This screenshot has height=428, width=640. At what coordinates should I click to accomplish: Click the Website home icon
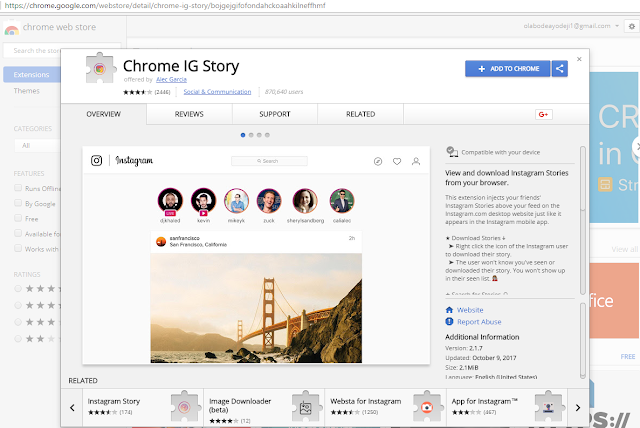[x=449, y=310]
